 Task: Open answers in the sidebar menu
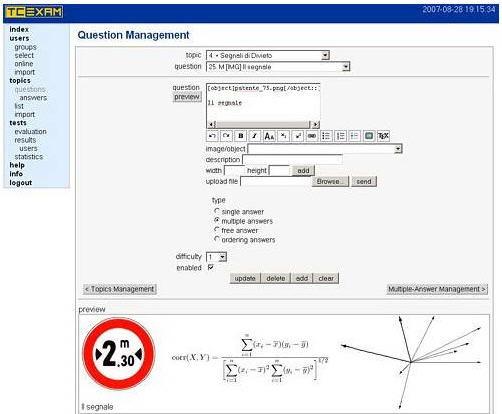click(33, 98)
